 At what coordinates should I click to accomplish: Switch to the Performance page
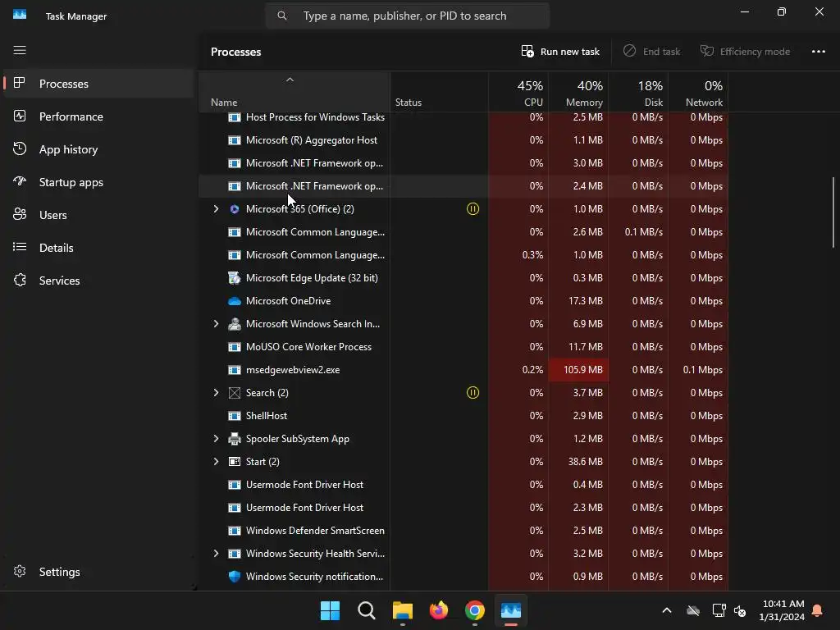tap(98, 116)
